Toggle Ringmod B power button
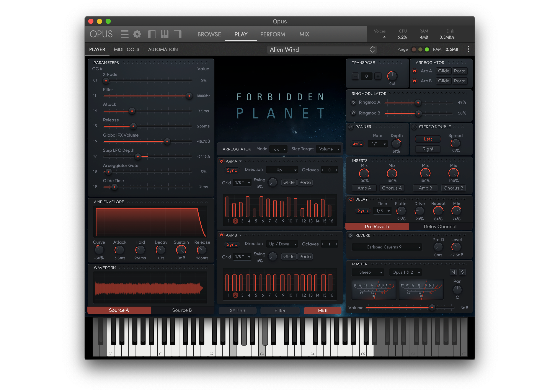This screenshot has width=560, height=392. pyautogui.click(x=353, y=113)
